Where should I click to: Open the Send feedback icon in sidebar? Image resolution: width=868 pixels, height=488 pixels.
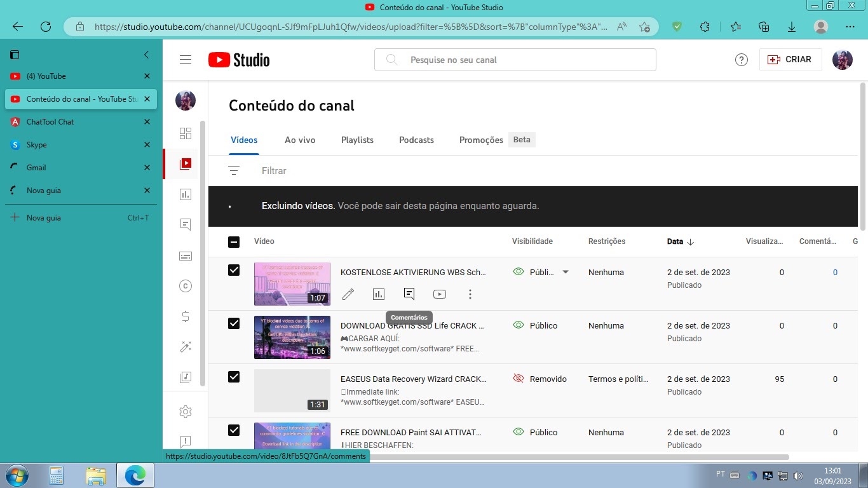pos(186,441)
